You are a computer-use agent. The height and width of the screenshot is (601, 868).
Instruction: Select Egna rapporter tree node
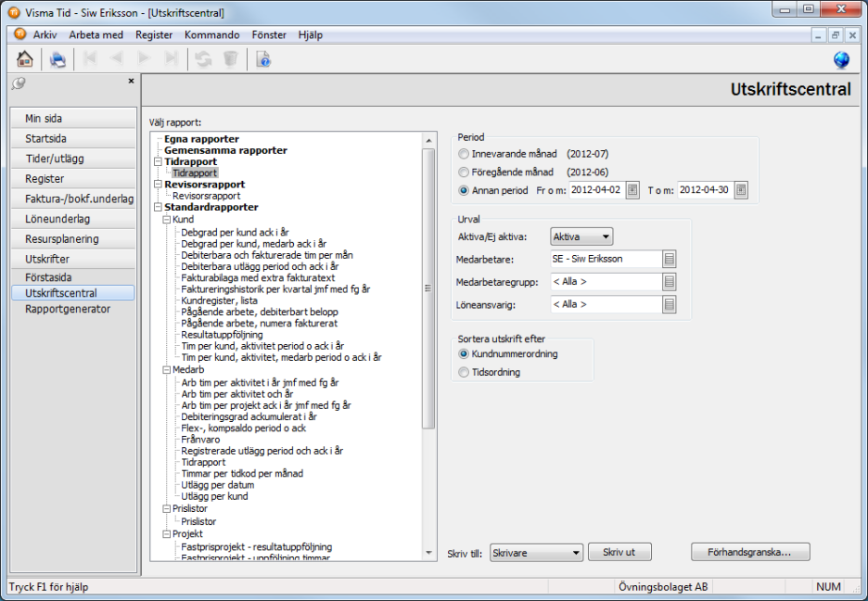tap(201, 139)
